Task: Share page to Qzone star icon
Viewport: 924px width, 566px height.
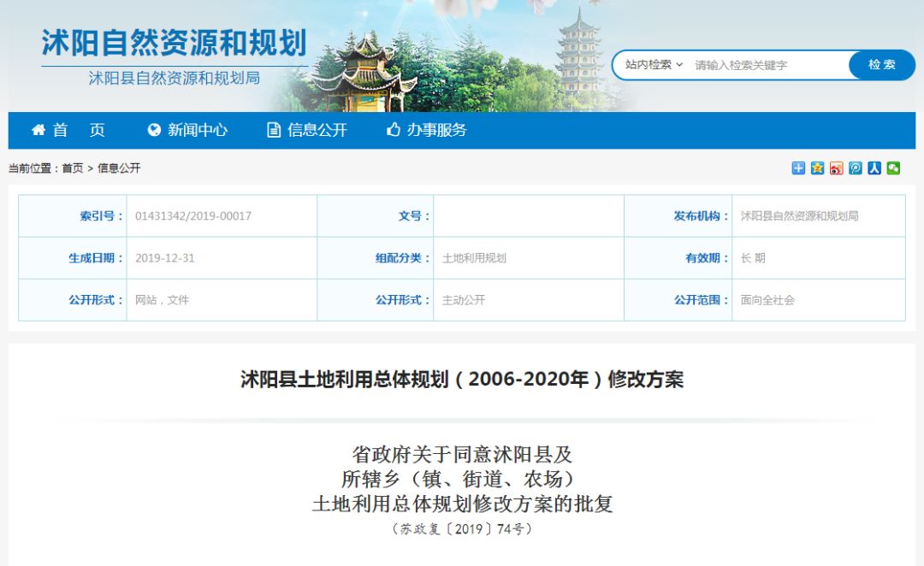Action: (x=817, y=168)
